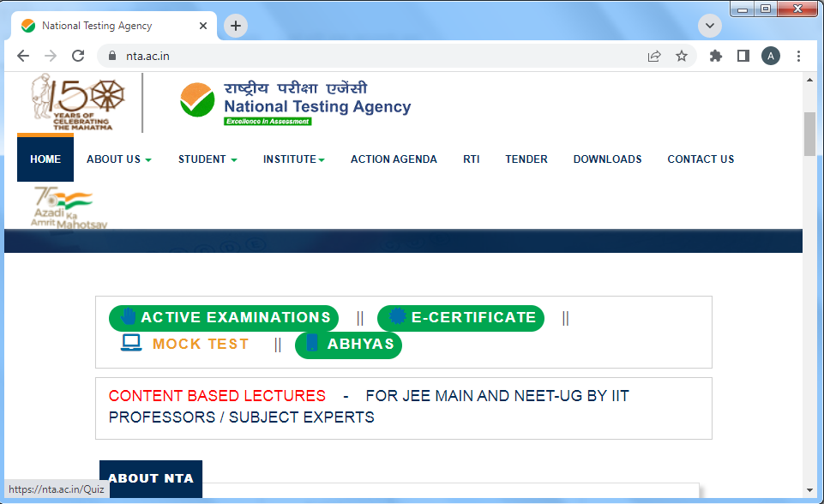Expand the STUDENT dropdown menu
824x504 pixels.
click(x=208, y=159)
